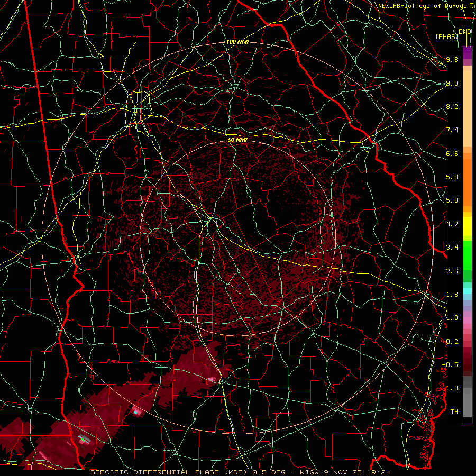
Task: Click the 100 NMI range ring label
Action: (x=237, y=42)
